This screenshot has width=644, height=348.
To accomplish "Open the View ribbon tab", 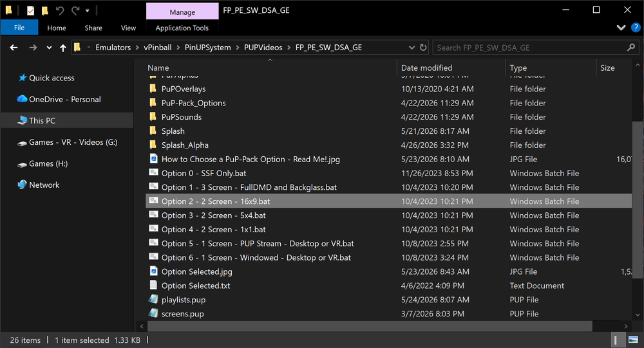I will click(128, 28).
